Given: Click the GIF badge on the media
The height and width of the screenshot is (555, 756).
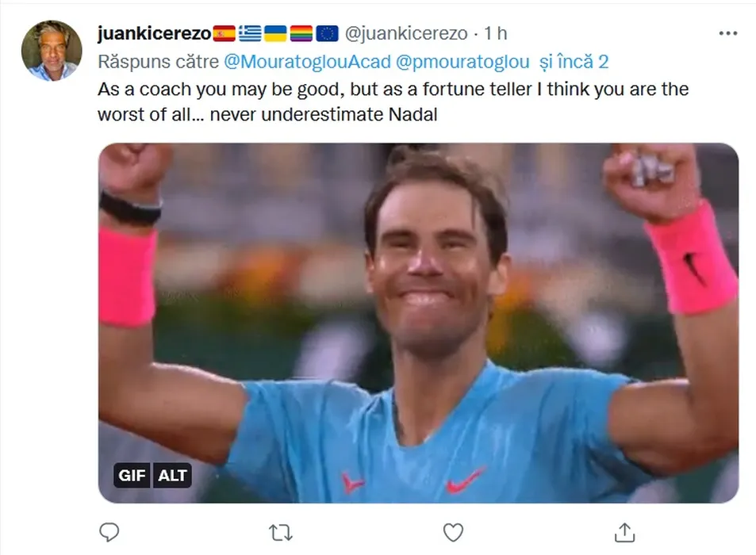Looking at the screenshot, I should (132, 476).
